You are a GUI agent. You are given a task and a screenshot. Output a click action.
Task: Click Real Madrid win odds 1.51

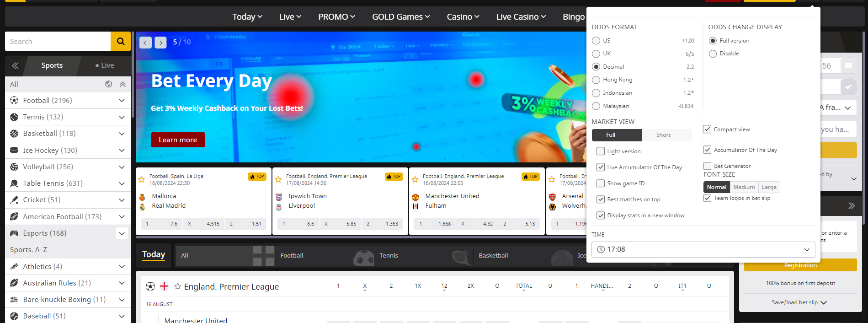(245, 224)
